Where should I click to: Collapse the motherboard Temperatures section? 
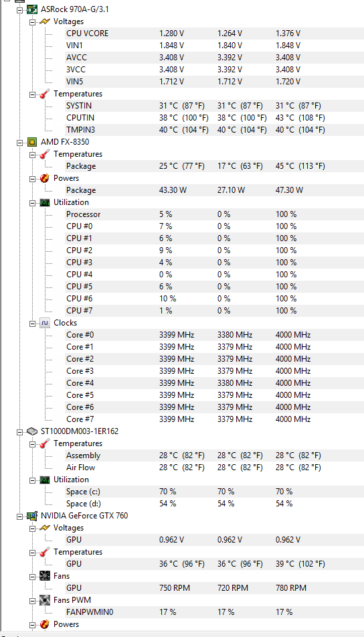tap(32, 94)
